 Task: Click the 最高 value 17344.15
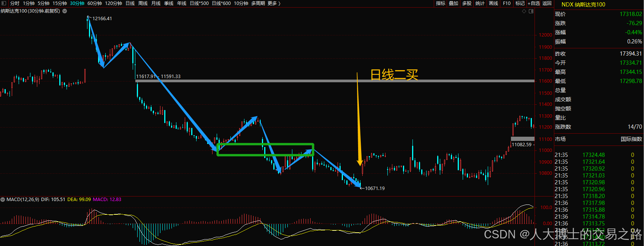pos(631,72)
